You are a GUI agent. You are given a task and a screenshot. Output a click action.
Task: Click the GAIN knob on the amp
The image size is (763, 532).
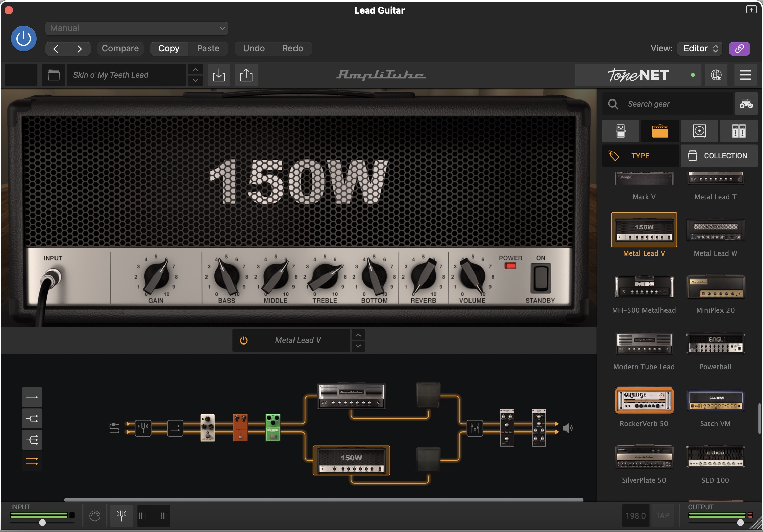click(x=156, y=276)
